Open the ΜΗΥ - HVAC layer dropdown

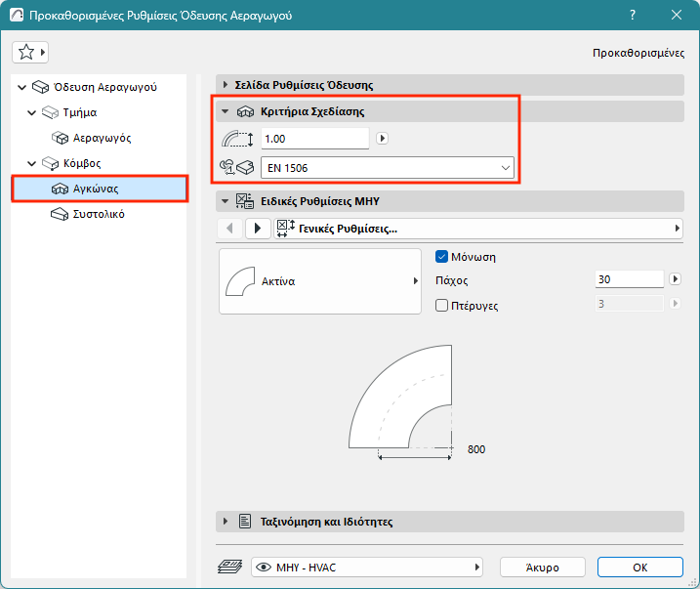point(367,568)
